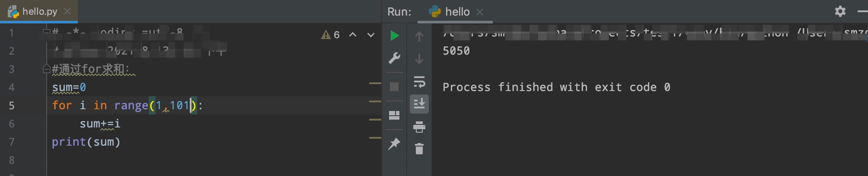Click the sum=0 code line
This screenshot has width=868, height=176.
pos(69,87)
